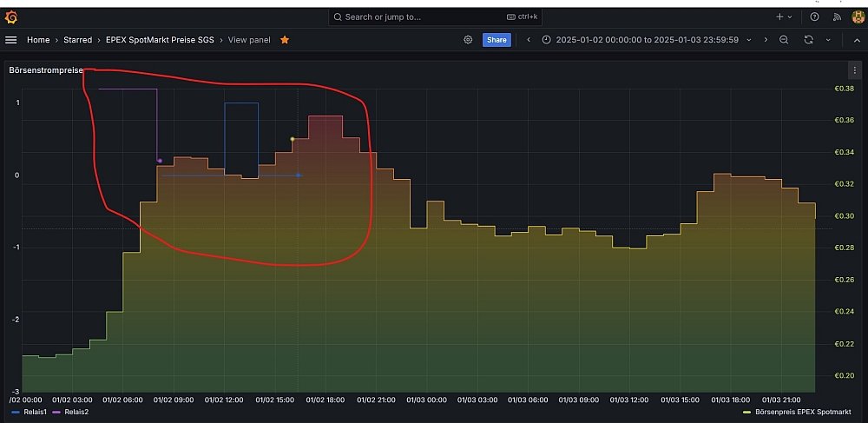The height and width of the screenshot is (423, 868).
Task: Refresh the dashboard
Action: tap(809, 40)
